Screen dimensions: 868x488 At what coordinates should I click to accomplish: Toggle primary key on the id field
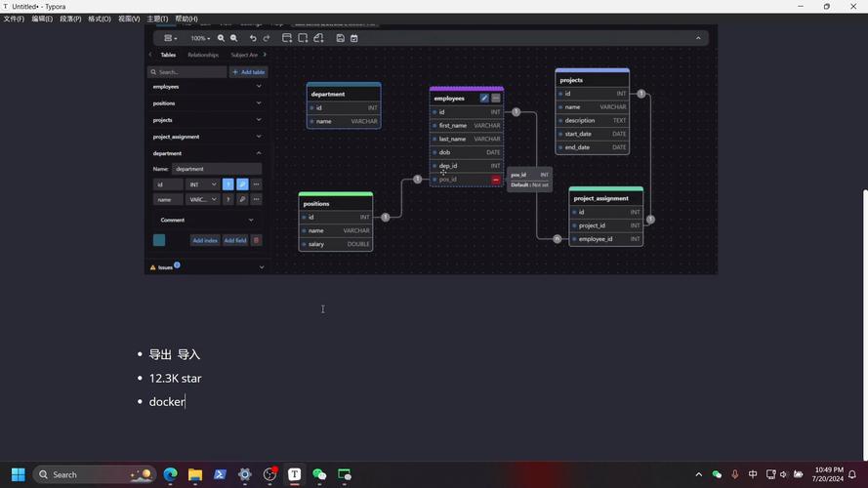[x=242, y=184]
